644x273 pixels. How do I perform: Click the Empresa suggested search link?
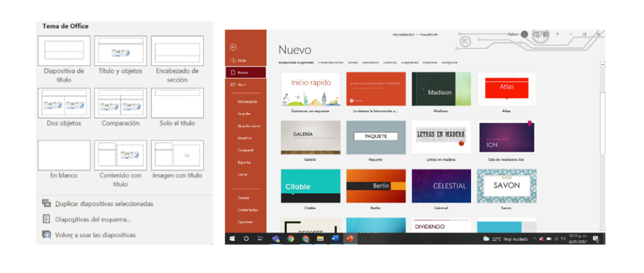click(430, 62)
